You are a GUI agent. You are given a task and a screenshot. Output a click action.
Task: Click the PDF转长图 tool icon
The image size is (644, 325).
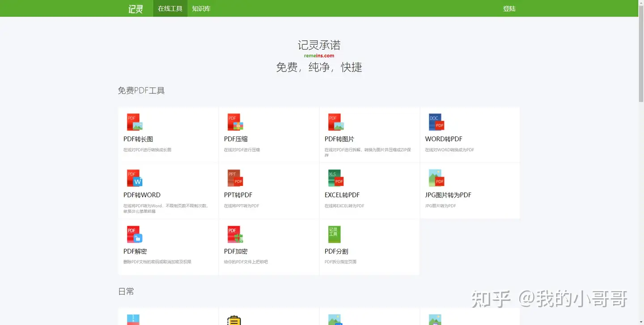pyautogui.click(x=135, y=122)
